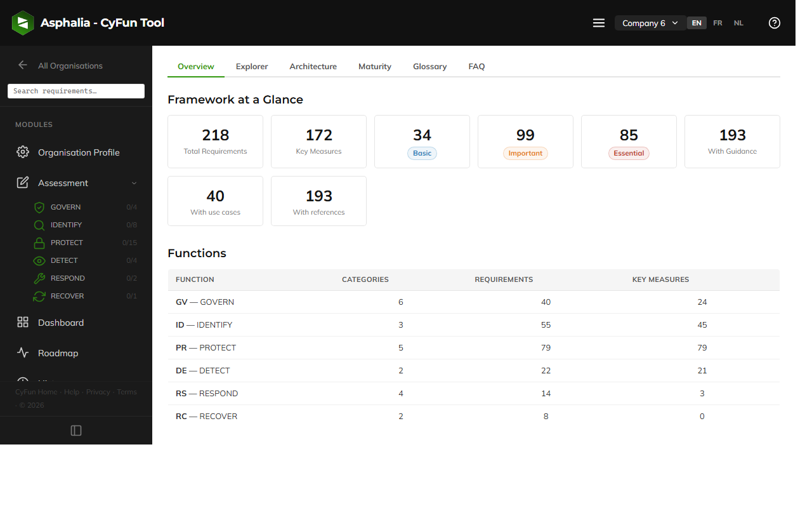This screenshot has width=812, height=508.
Task: Select the DETECT eye icon
Action: pos(39,260)
